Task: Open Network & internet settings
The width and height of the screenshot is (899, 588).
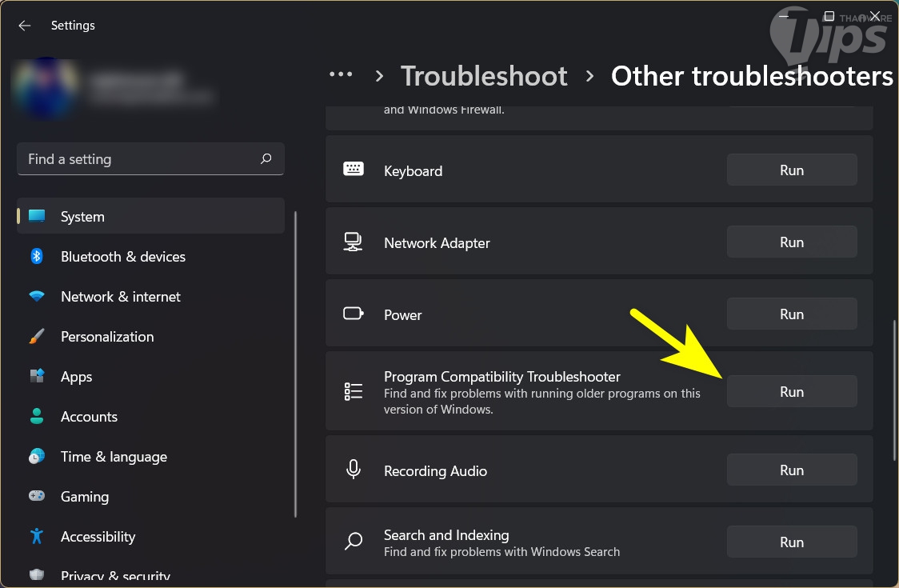Action: 120,297
